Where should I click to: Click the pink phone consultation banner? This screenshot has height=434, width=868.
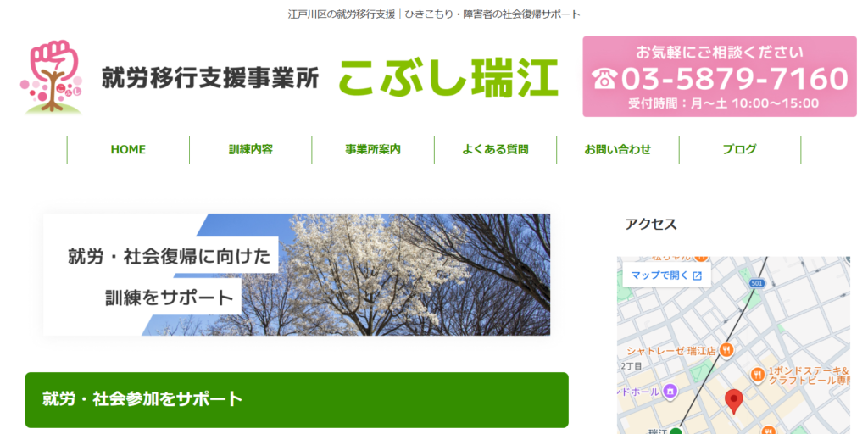tap(719, 76)
